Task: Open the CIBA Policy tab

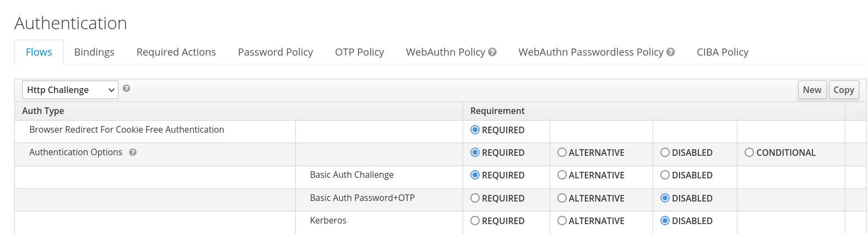Action: coord(723,52)
